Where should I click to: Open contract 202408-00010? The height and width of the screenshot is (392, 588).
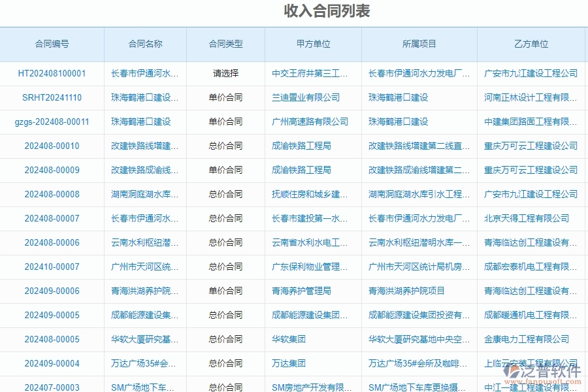[54, 146]
